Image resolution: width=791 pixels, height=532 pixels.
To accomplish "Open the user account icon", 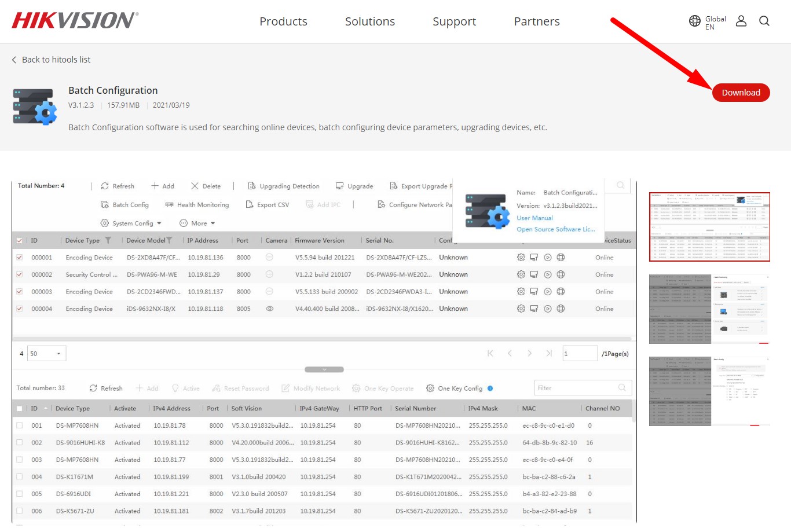I will coord(741,21).
